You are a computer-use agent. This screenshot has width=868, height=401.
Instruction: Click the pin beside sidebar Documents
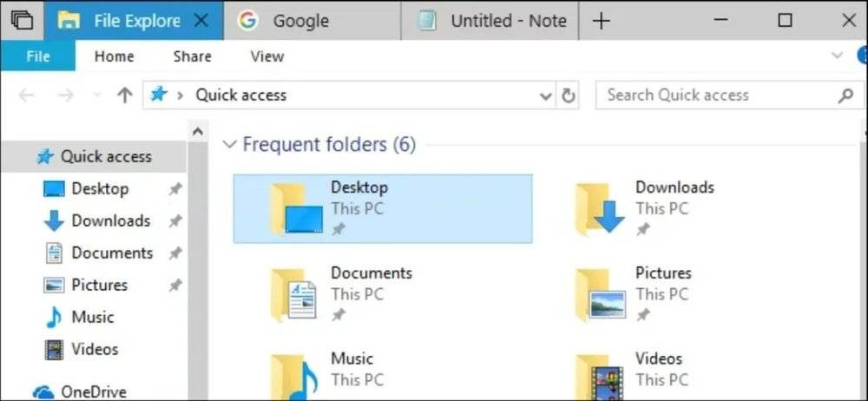click(x=175, y=253)
